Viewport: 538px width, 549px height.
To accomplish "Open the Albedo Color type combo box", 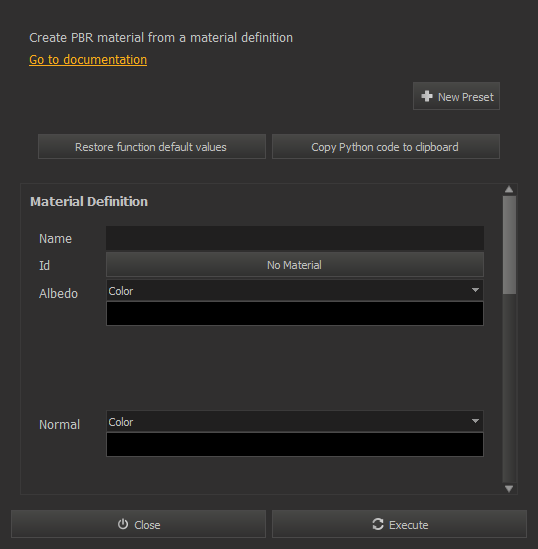I will point(295,290).
